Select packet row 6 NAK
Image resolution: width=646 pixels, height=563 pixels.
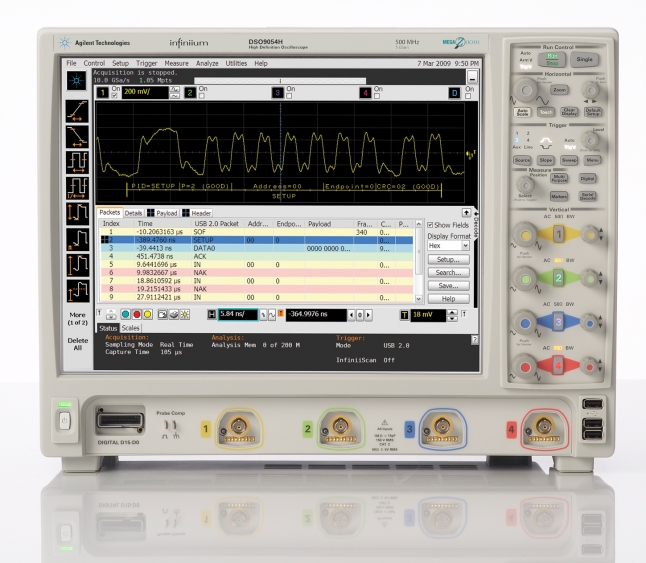(x=256, y=273)
